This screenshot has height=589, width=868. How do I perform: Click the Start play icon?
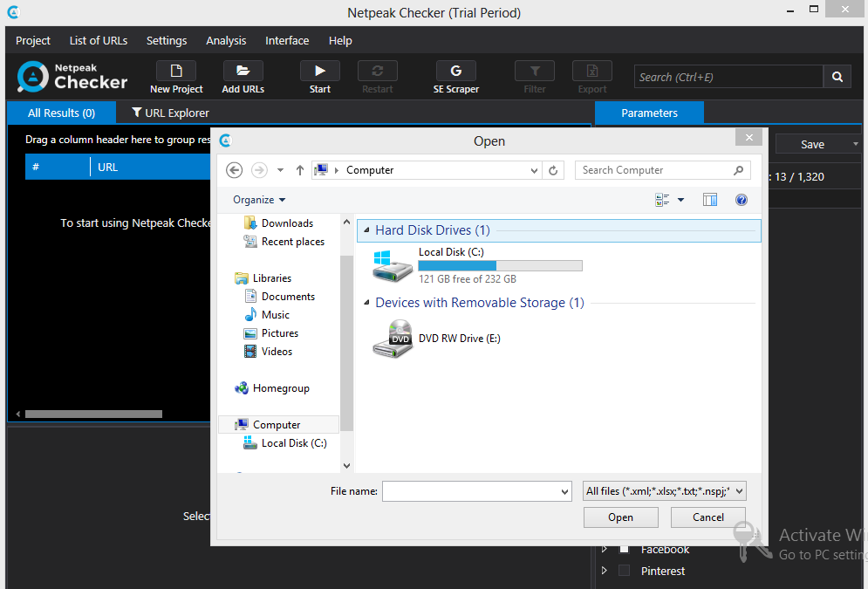(x=320, y=71)
